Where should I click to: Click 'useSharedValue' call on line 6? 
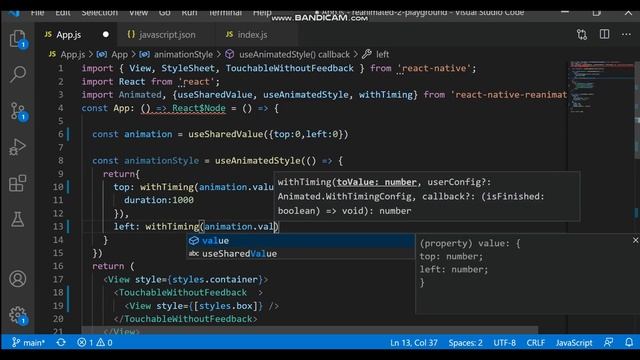[226, 134]
